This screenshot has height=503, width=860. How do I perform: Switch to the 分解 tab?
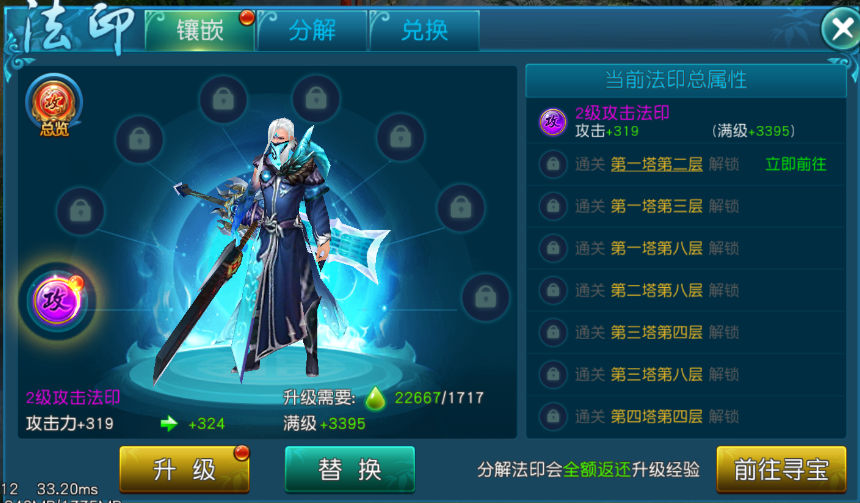312,30
